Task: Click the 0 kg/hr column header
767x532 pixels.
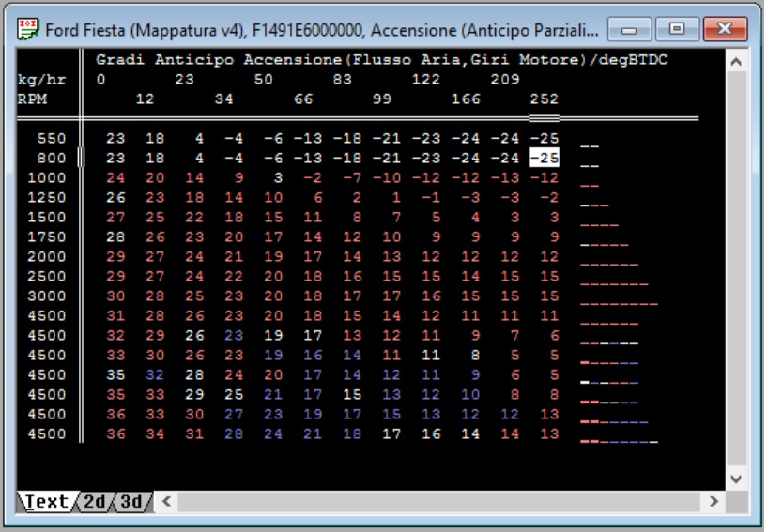Action: [100, 79]
